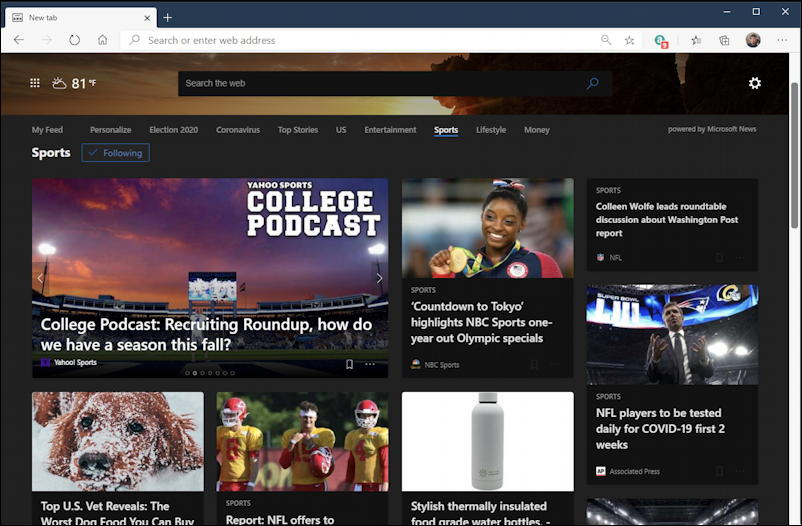The width and height of the screenshot is (802, 526).
Task: Go back with the browser back arrow
Action: coord(19,40)
